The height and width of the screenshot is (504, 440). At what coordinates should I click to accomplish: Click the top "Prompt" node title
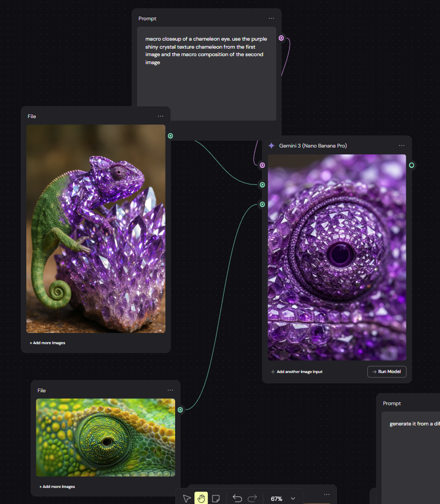click(147, 19)
